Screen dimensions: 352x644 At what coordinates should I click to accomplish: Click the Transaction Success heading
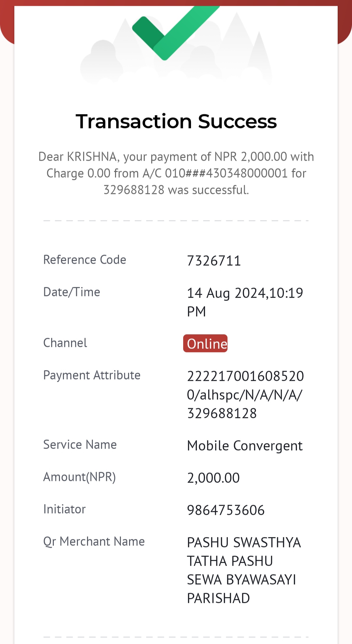[176, 121]
